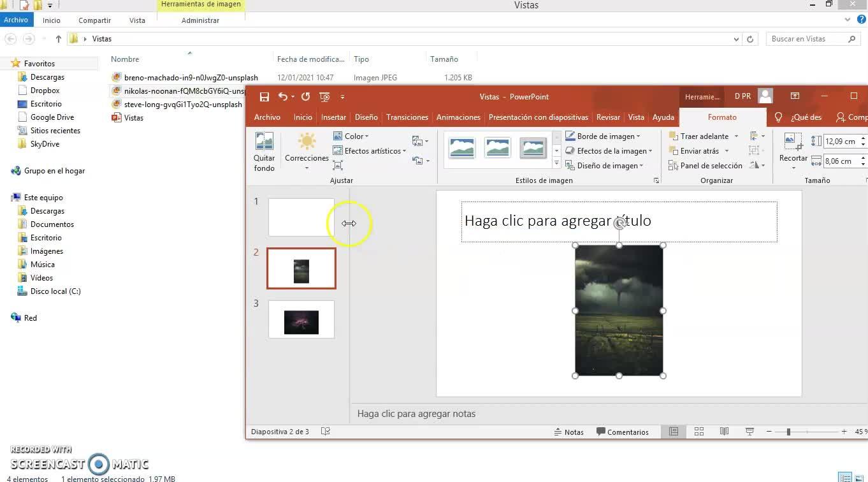Open the Transiciones ribbon tab
The width and height of the screenshot is (868, 482).
point(407,117)
